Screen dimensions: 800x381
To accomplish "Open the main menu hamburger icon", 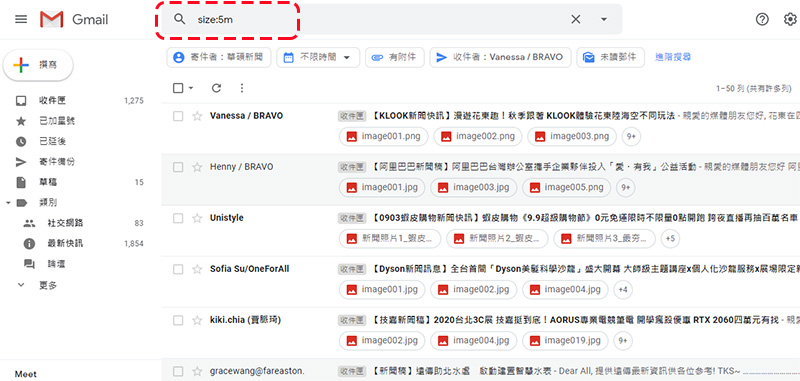I will tap(21, 19).
